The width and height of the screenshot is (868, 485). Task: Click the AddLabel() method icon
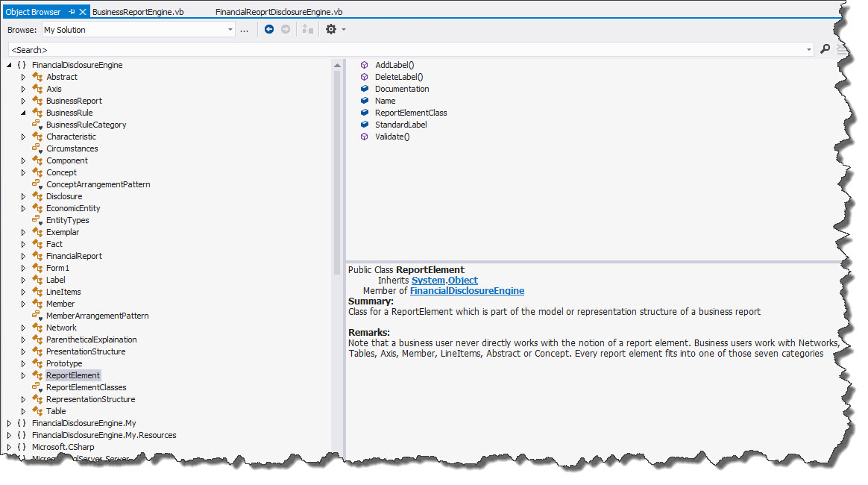tap(364, 65)
